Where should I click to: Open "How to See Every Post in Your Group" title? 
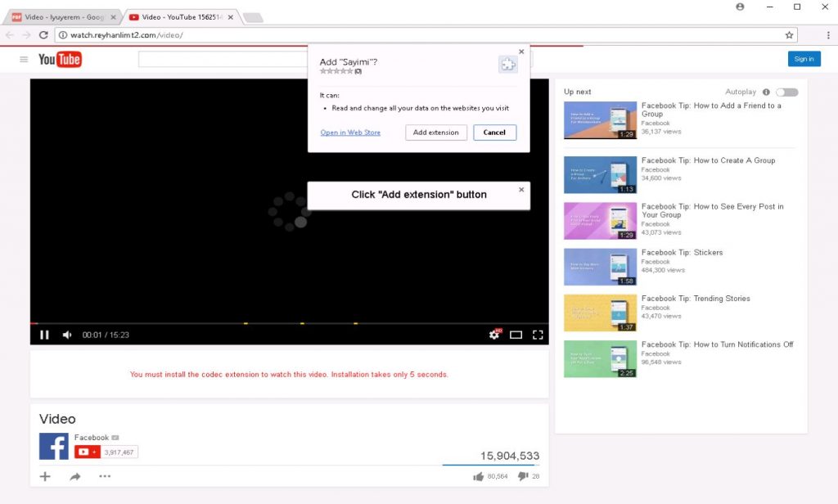713,210
